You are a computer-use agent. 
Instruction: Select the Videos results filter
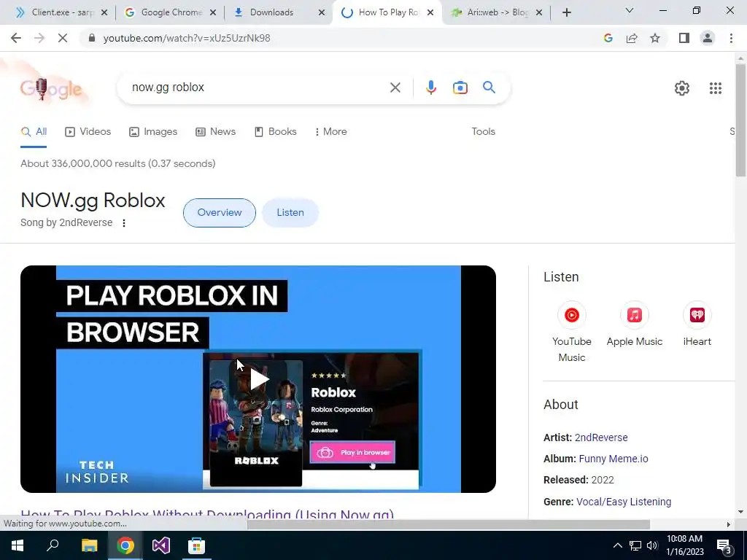point(88,132)
